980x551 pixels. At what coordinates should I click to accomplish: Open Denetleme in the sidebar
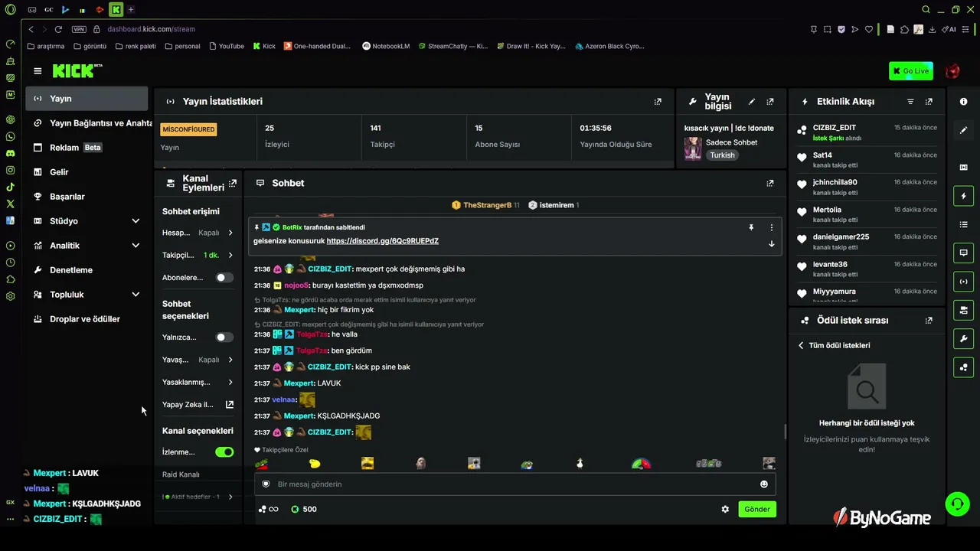pos(87,270)
